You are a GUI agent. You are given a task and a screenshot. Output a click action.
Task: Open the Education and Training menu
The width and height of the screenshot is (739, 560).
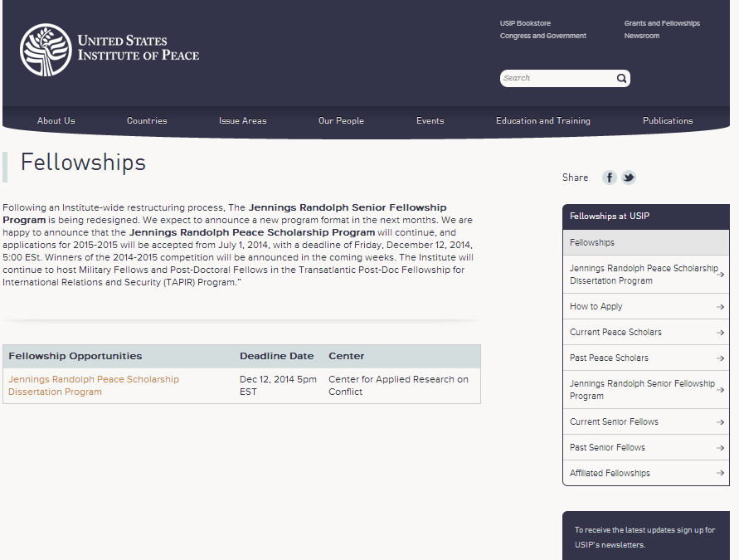(543, 121)
